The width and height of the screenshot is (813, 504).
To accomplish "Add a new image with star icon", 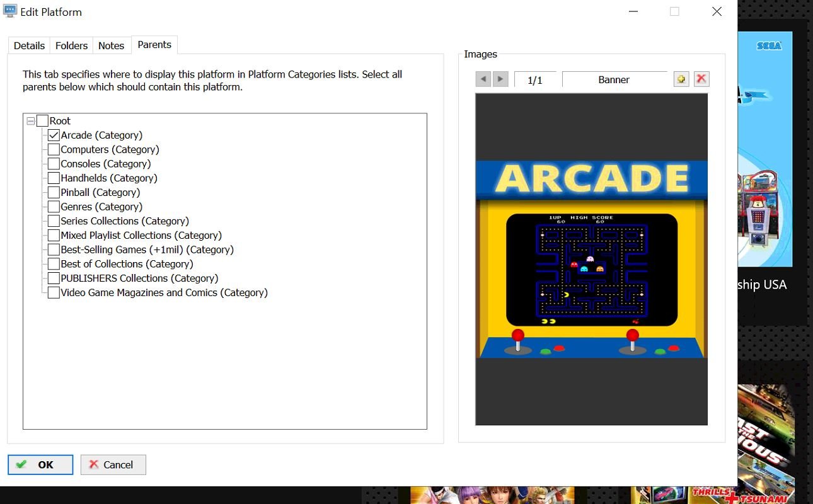I will (x=681, y=79).
